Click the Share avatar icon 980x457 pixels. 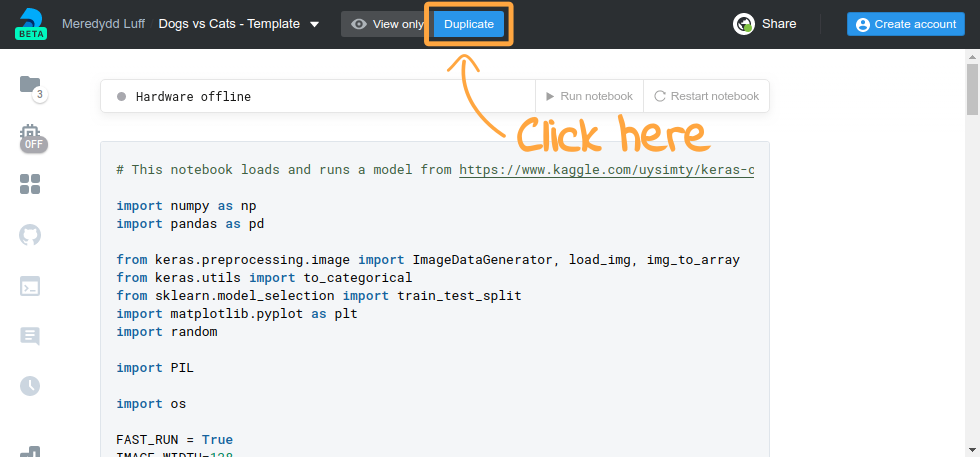click(x=744, y=24)
